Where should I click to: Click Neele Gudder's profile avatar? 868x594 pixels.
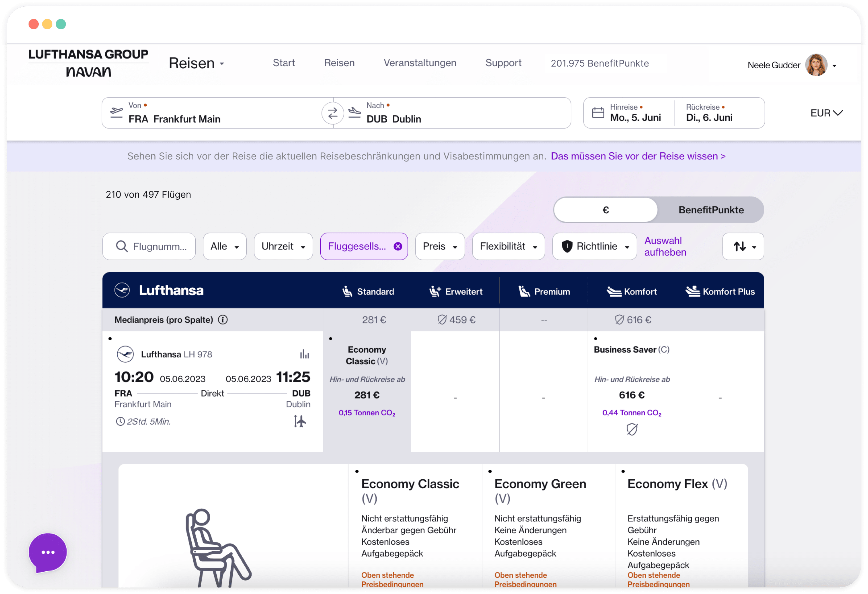pos(816,65)
